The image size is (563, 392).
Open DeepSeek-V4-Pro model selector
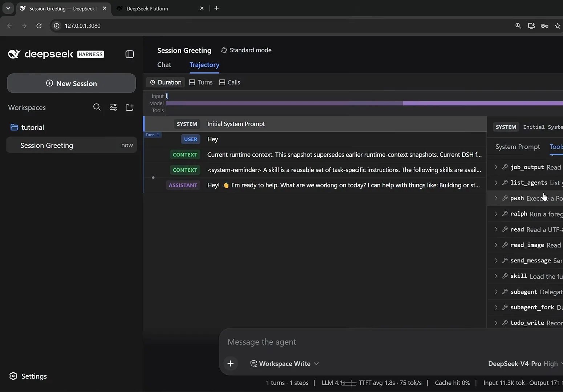[x=525, y=363]
